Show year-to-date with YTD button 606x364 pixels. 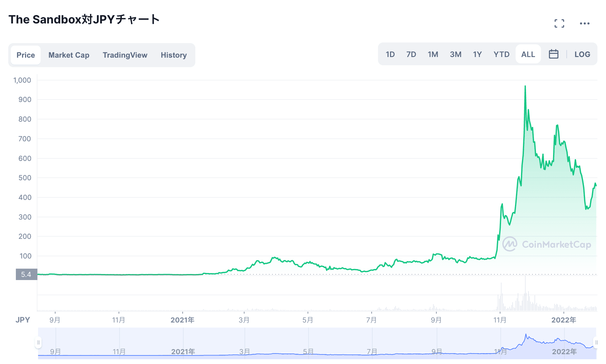click(501, 54)
